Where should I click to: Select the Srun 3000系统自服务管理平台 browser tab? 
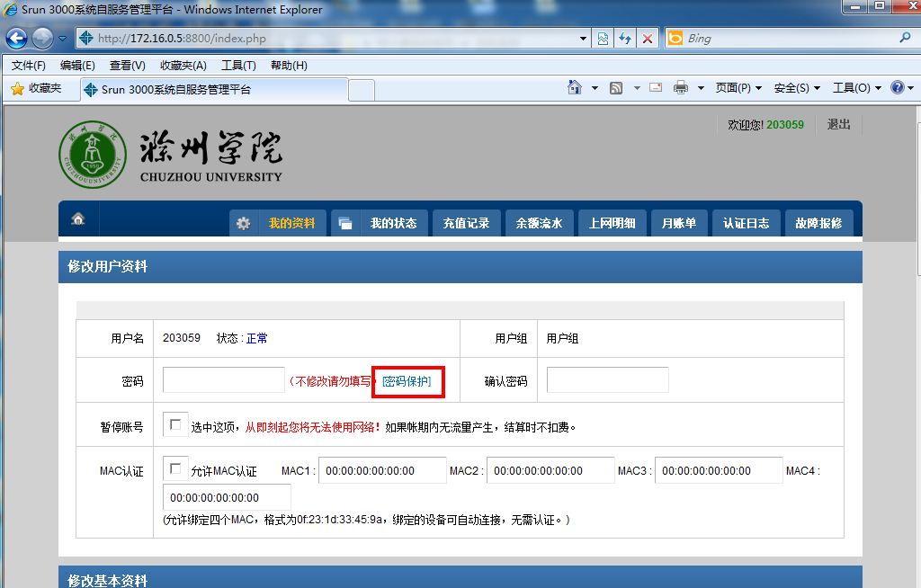pyautogui.click(x=214, y=90)
